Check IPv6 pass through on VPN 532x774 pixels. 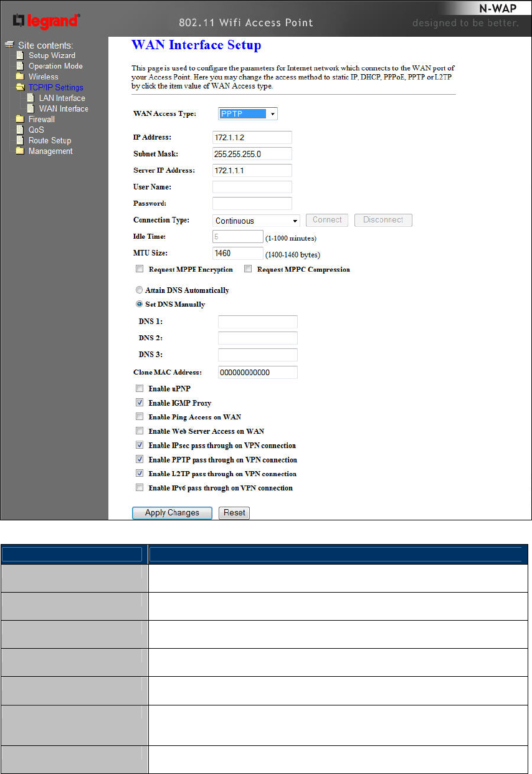139,488
